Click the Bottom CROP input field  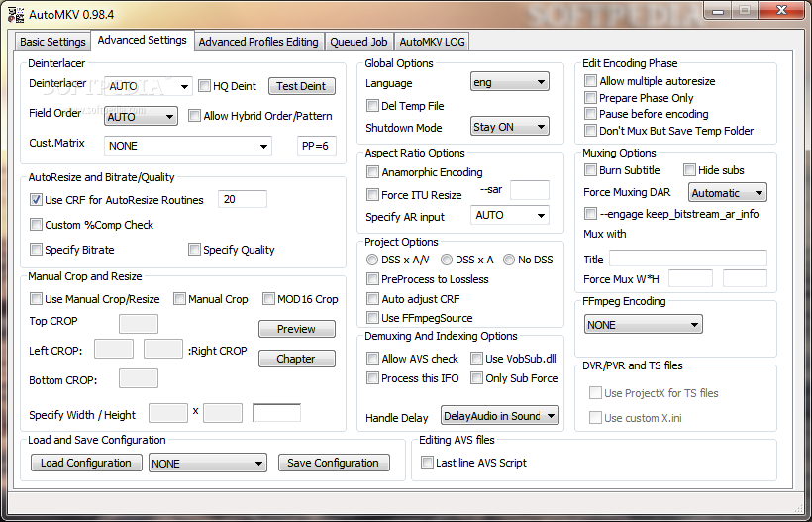click(139, 378)
